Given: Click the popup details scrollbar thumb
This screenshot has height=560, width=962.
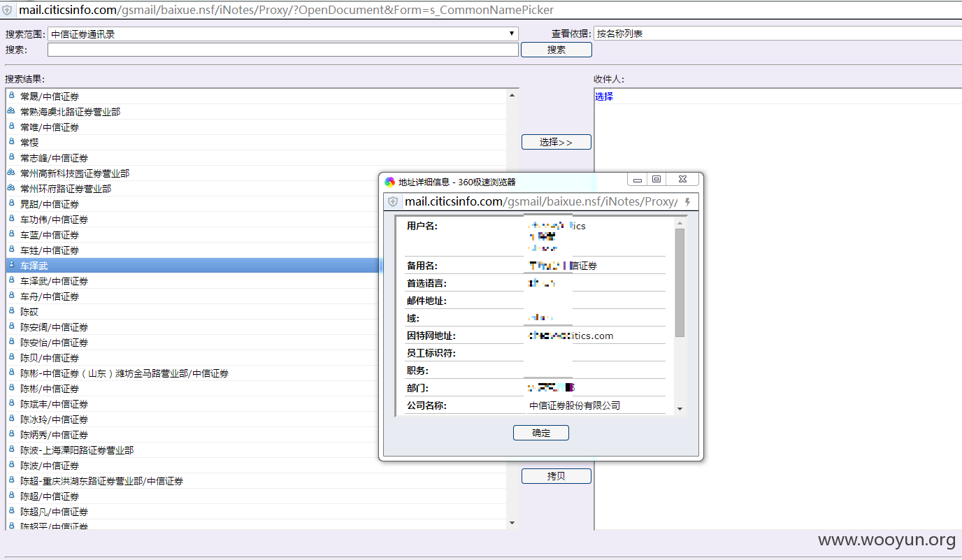Looking at the screenshot, I should pyautogui.click(x=680, y=282).
